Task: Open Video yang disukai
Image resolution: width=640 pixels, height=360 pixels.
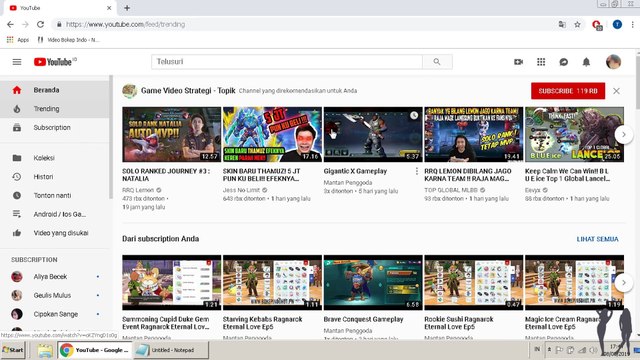Action: (x=54, y=233)
